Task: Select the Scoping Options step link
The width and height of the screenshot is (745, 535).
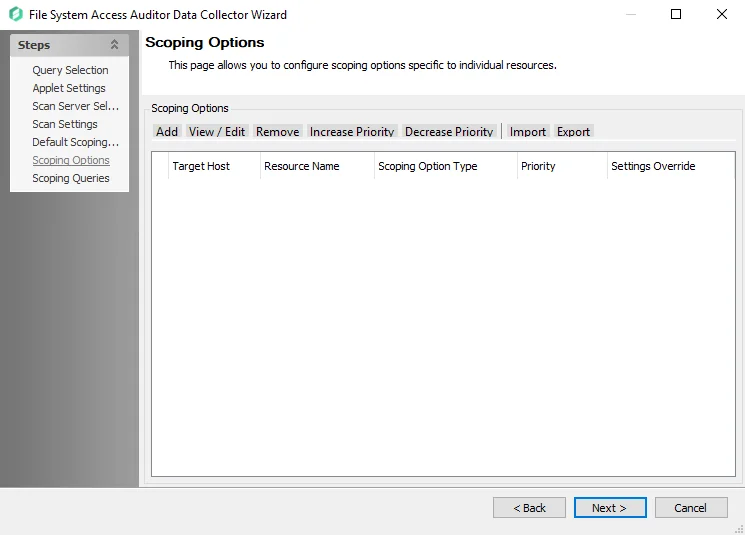Action: coord(71,160)
